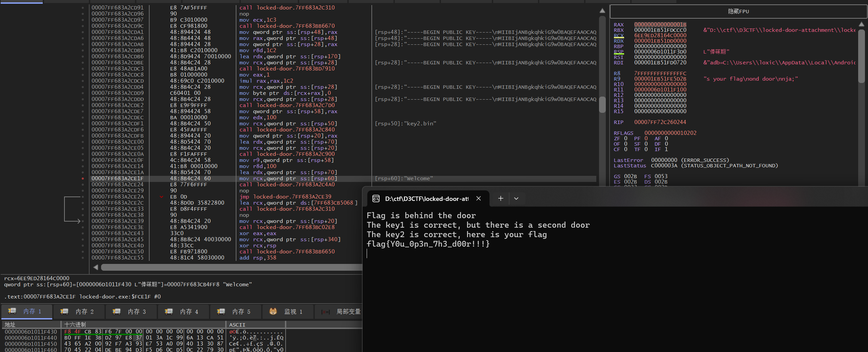Image resolution: width=868 pixels, height=352 pixels.
Task: Click the disassembly scroll-up arrow
Action: point(602,11)
